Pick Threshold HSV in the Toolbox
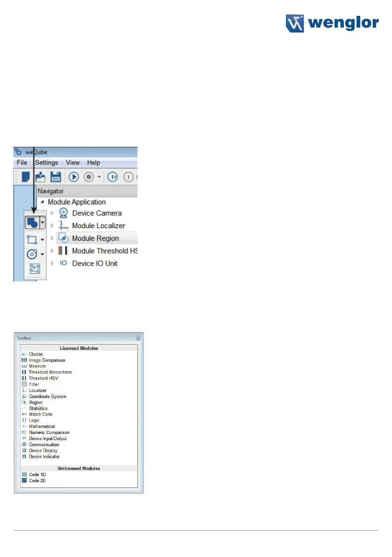The height and width of the screenshot is (557, 392). point(43,378)
